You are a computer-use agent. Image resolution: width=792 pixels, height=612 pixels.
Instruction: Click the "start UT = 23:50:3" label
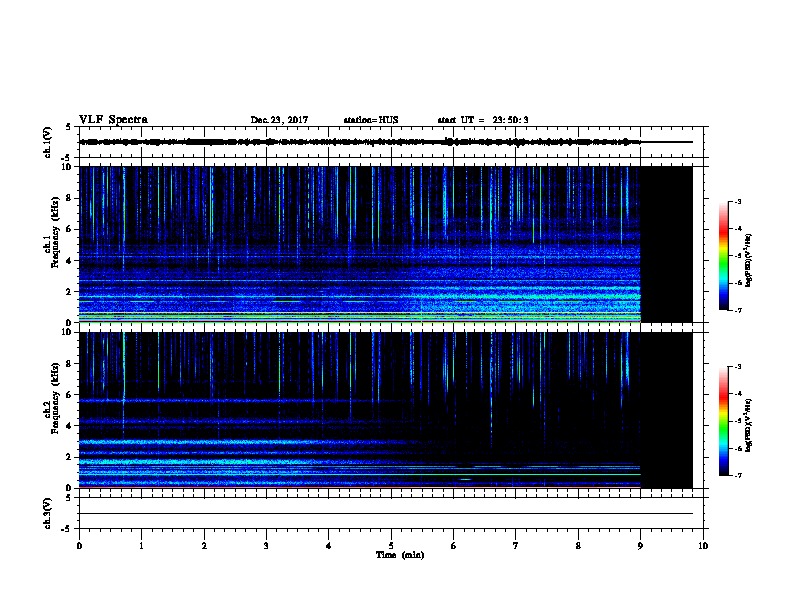[x=483, y=120]
